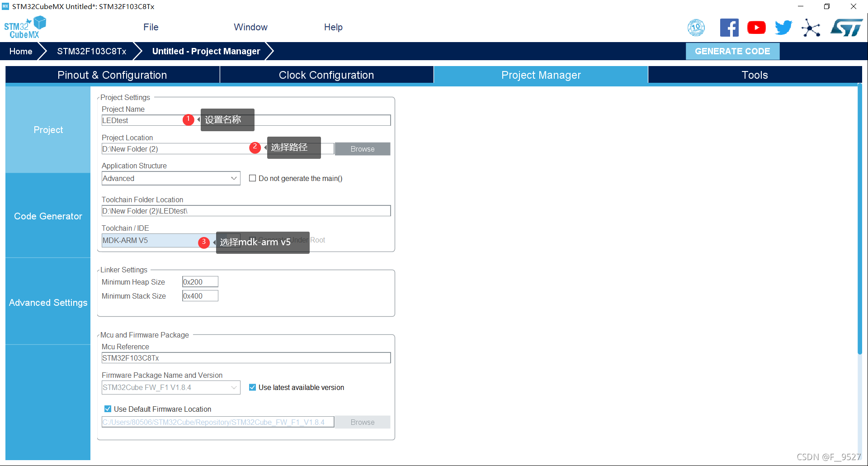This screenshot has width=868, height=466.
Task: Toggle Use Default Firmware Location checkbox
Action: click(x=108, y=409)
